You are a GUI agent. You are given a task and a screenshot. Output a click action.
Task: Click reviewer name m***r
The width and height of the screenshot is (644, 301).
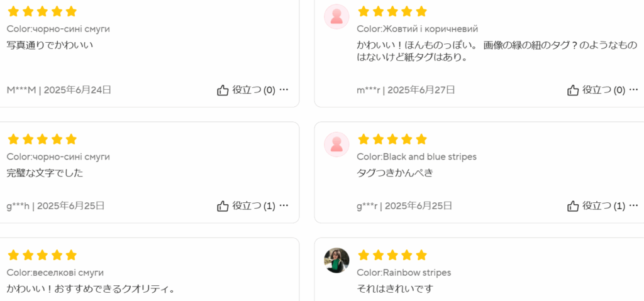369,90
